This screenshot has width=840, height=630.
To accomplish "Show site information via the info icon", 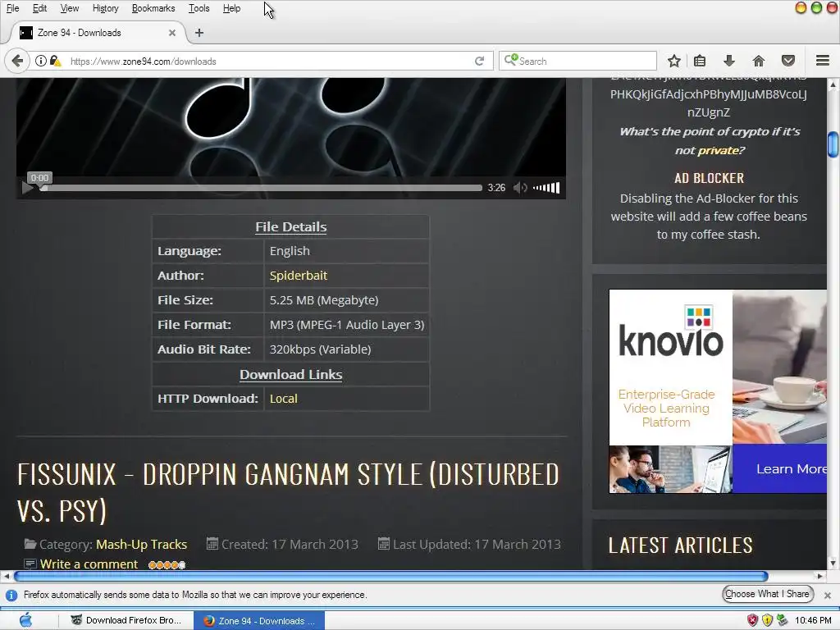I will (x=41, y=61).
